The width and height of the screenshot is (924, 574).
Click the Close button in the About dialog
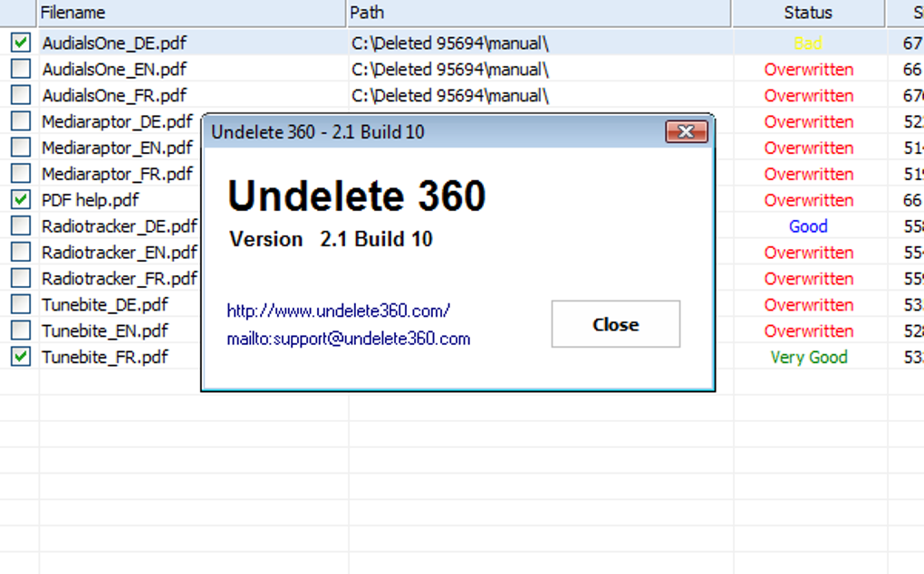(x=616, y=324)
